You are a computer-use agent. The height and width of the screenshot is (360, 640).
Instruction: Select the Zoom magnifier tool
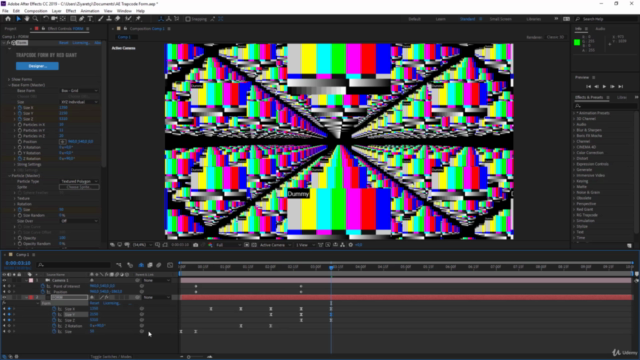[36, 19]
